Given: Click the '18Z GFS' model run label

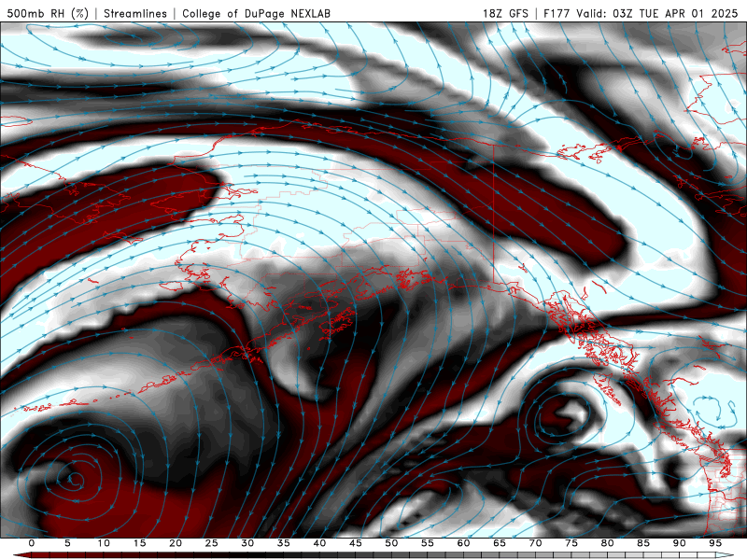Looking at the screenshot, I should tap(505, 13).
